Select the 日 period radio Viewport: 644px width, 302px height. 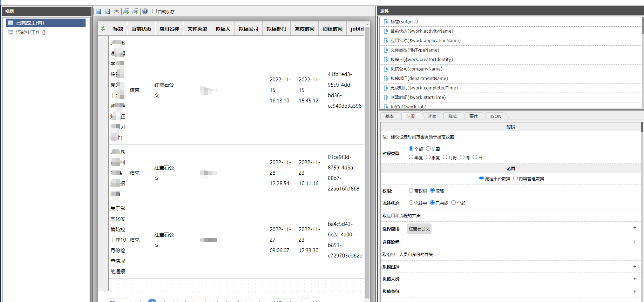point(475,157)
